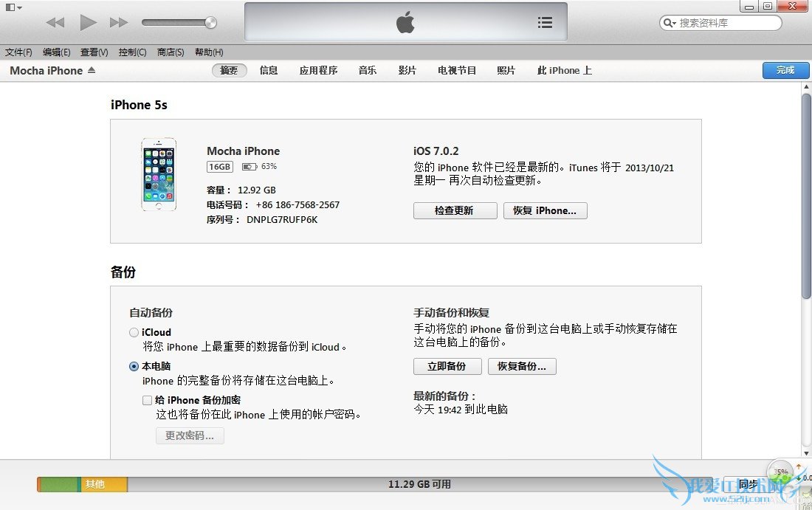Click 今天 19:42 到此电脑 backup text
The height and width of the screenshot is (510, 812).
point(461,410)
